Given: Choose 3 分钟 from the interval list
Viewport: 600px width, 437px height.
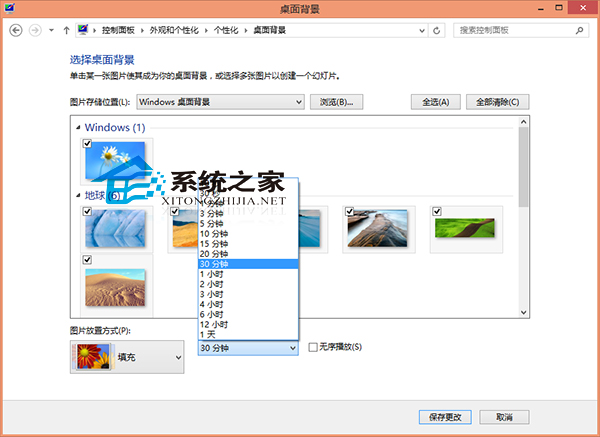Looking at the screenshot, I should pyautogui.click(x=248, y=214).
